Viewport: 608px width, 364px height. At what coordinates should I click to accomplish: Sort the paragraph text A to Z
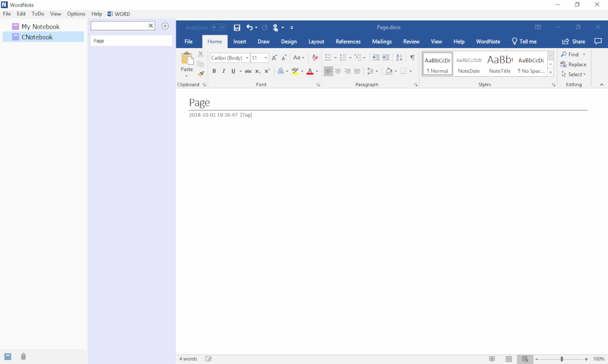point(399,58)
